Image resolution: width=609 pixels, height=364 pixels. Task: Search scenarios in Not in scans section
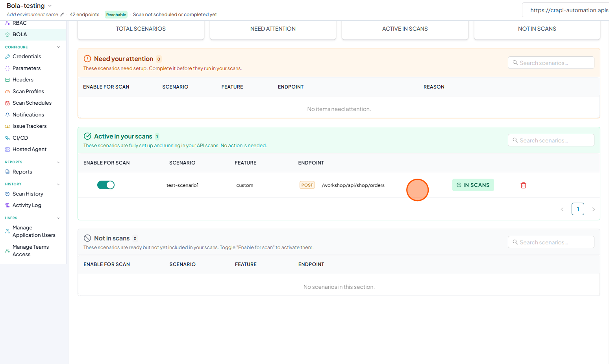click(551, 242)
